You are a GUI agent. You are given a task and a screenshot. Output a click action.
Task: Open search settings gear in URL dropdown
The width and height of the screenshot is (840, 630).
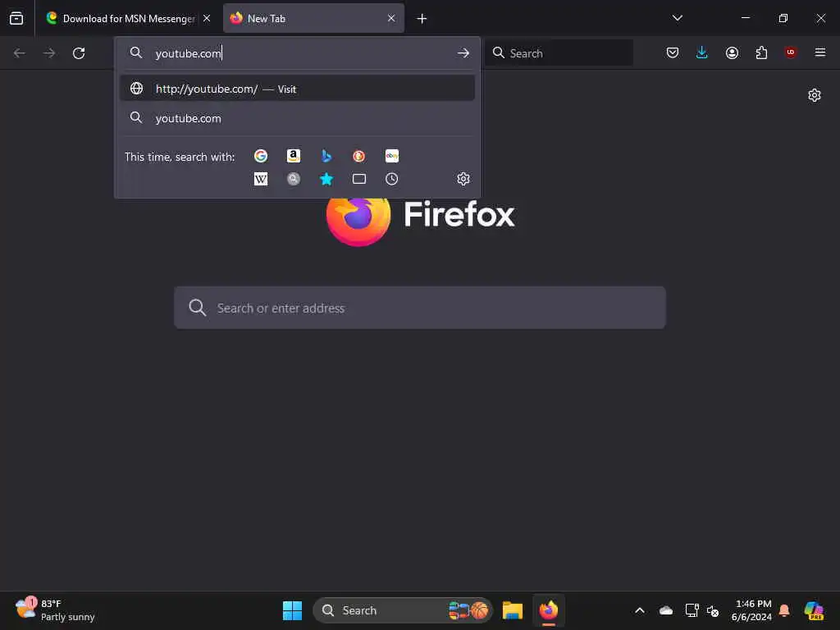463,178
